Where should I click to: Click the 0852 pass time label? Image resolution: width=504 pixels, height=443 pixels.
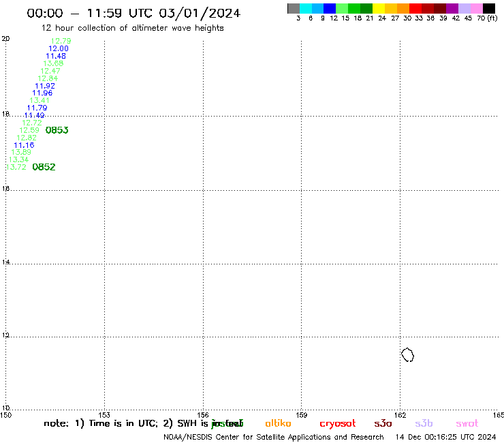(x=44, y=167)
